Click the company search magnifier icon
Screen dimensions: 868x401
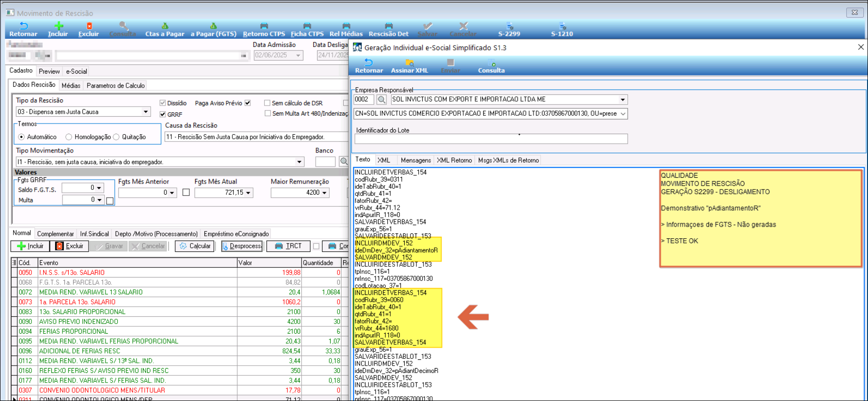point(381,99)
